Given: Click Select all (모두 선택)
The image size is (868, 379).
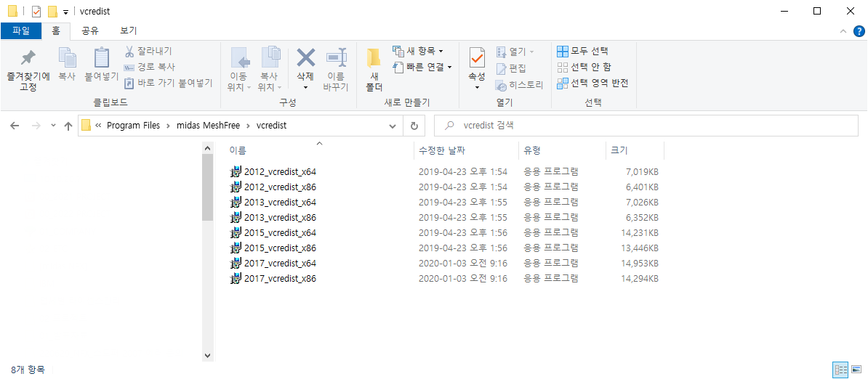Looking at the screenshot, I should pos(582,52).
